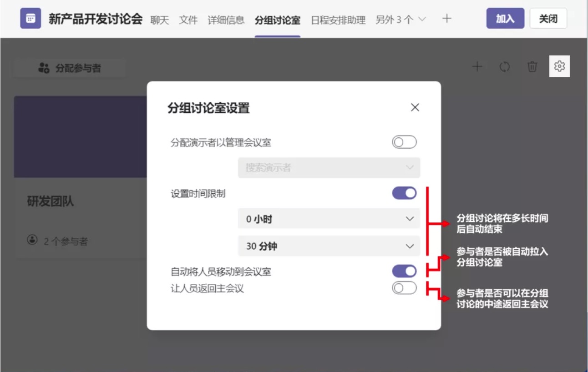
Task: Click the 研发团队 room card thumbnail
Action: (x=81, y=136)
